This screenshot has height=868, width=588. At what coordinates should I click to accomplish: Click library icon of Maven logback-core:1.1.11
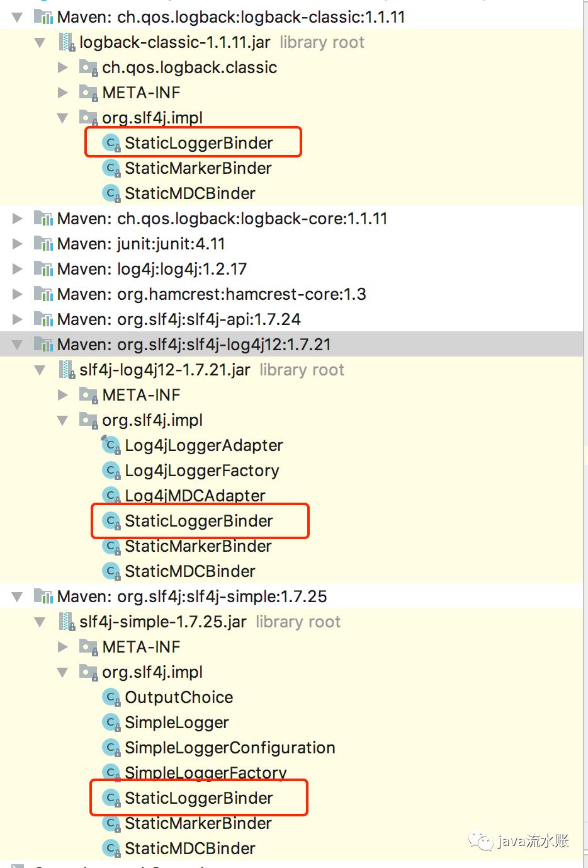[x=43, y=219]
